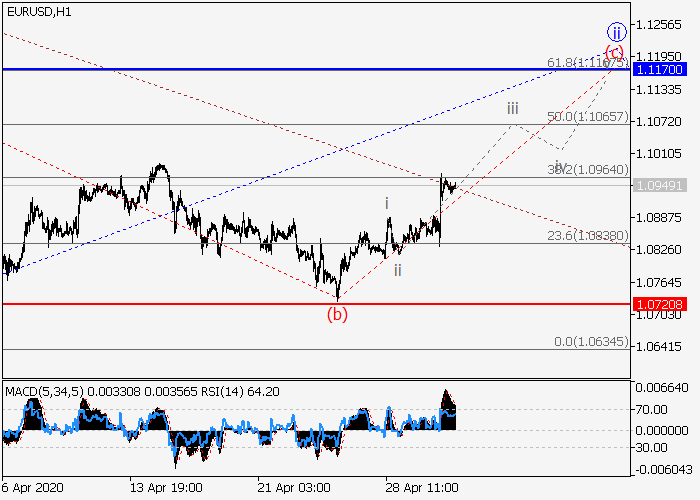
Task: Click the 13 Apr 19:00 time label
Action: pos(165,487)
